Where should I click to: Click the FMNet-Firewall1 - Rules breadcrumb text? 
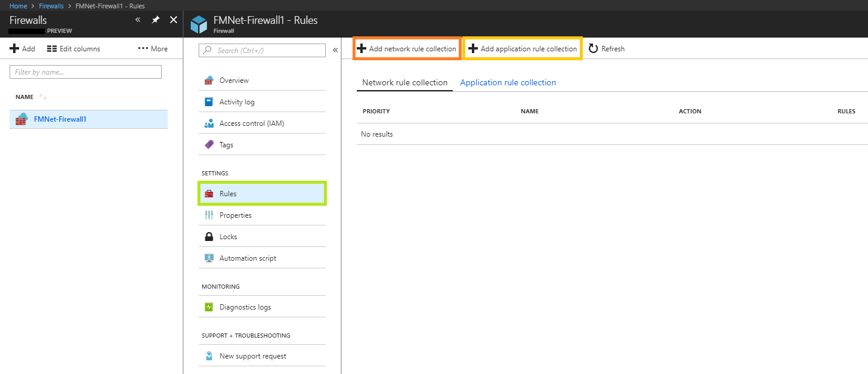coord(110,6)
